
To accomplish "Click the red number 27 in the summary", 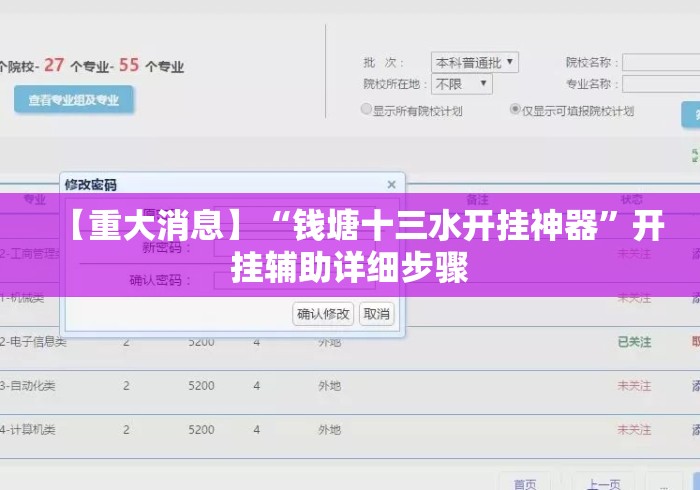I will (x=54, y=65).
